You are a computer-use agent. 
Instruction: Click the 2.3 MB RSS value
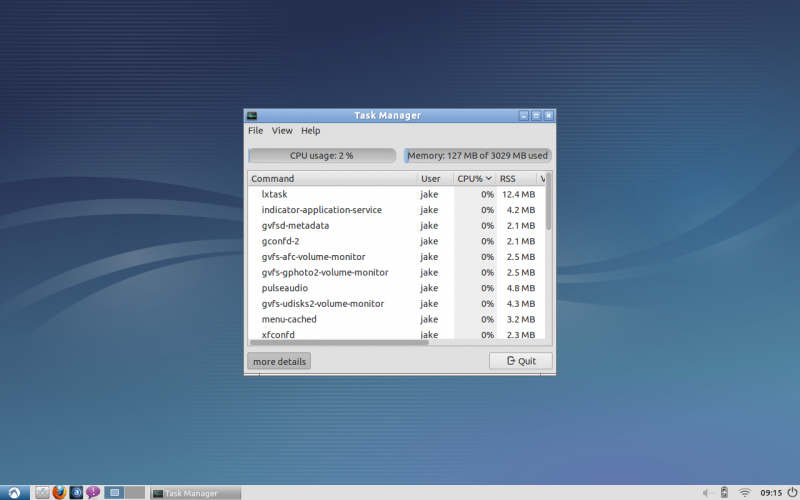(521, 335)
